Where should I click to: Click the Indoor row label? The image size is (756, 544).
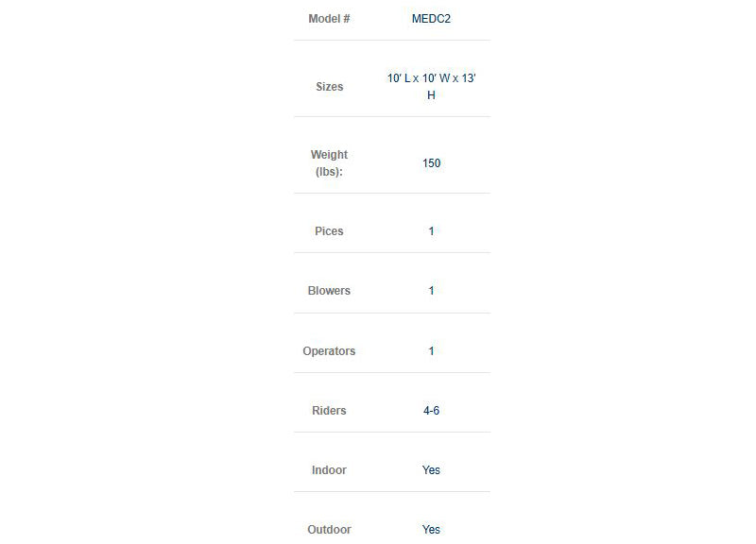329,470
